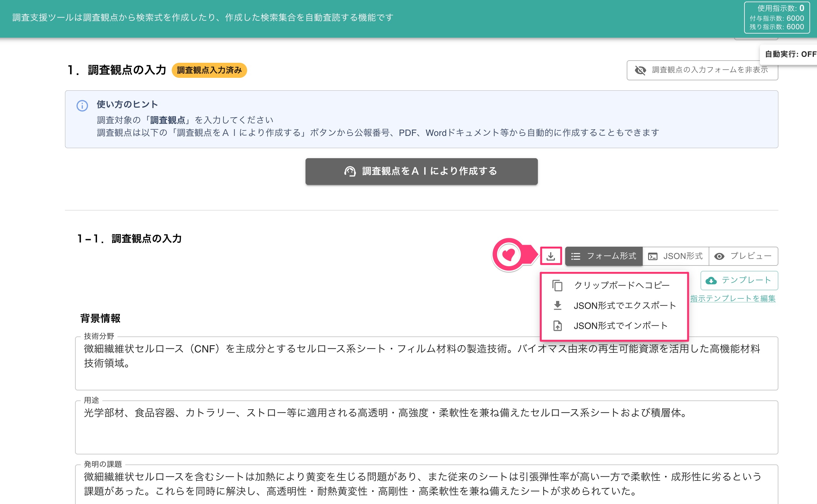Click the terminal icon on JSON形式 tab
Screen dimensions: 817x504
coord(652,256)
